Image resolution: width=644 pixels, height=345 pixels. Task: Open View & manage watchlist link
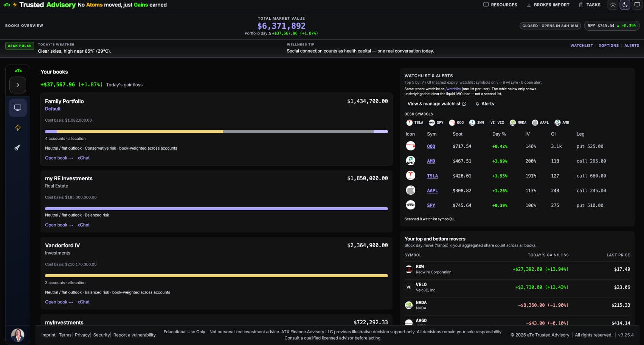tap(437, 104)
